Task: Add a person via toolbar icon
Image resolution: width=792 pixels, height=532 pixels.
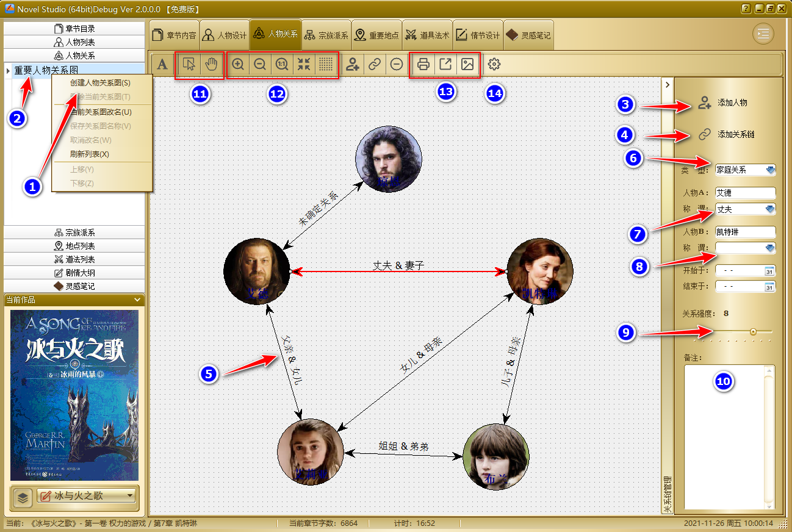Action: pyautogui.click(x=352, y=65)
